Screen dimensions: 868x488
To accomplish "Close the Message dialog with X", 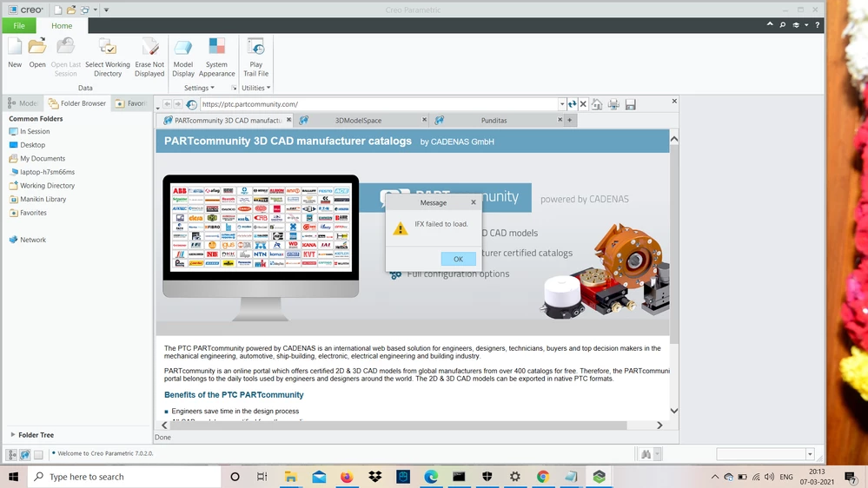I will coord(474,202).
